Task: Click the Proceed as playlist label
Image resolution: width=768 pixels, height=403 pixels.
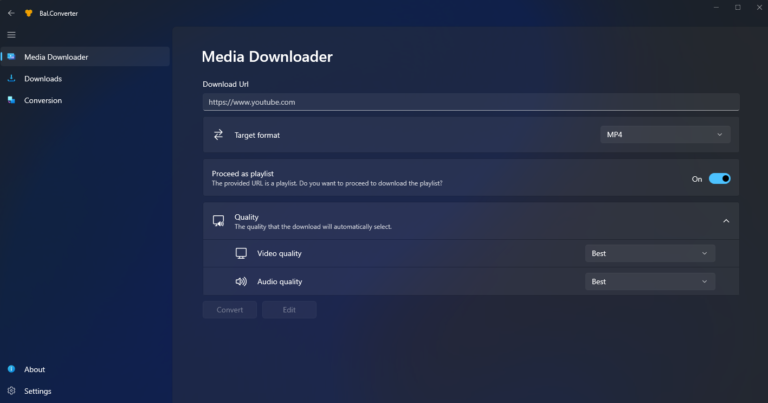Action: [242, 173]
